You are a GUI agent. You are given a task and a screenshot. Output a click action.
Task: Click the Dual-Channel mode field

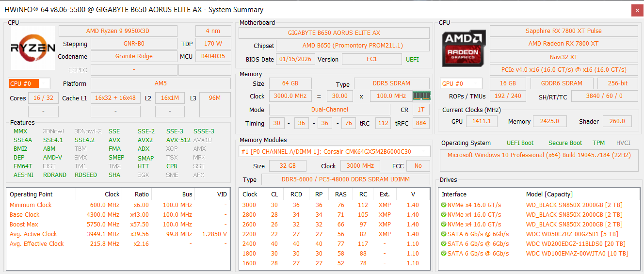330,110
